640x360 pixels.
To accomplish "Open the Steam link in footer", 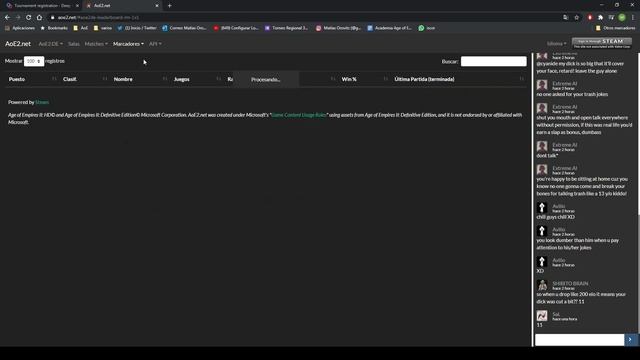I will coord(42,102).
